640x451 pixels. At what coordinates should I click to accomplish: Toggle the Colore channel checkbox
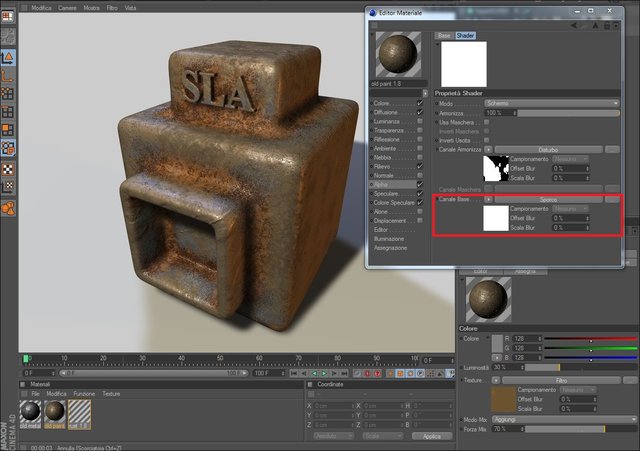(420, 103)
